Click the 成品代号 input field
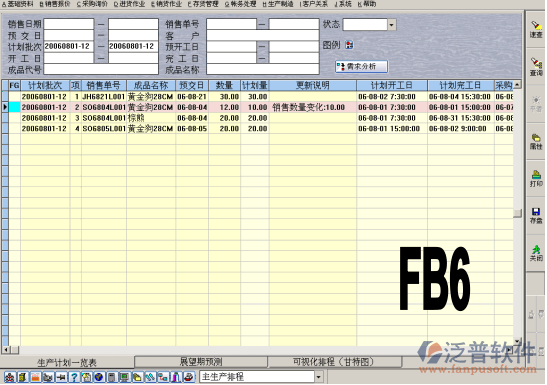 (x=101, y=69)
